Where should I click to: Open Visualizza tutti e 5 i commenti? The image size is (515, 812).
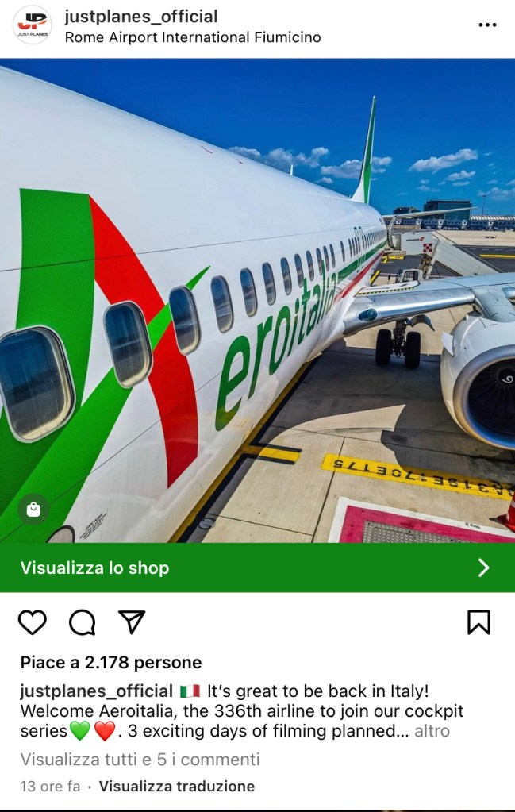click(x=140, y=759)
